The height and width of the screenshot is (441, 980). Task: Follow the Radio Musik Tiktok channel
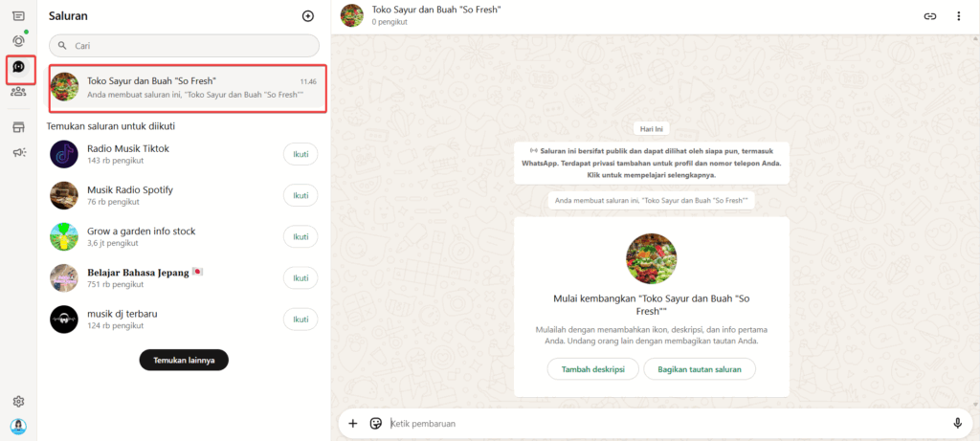301,154
